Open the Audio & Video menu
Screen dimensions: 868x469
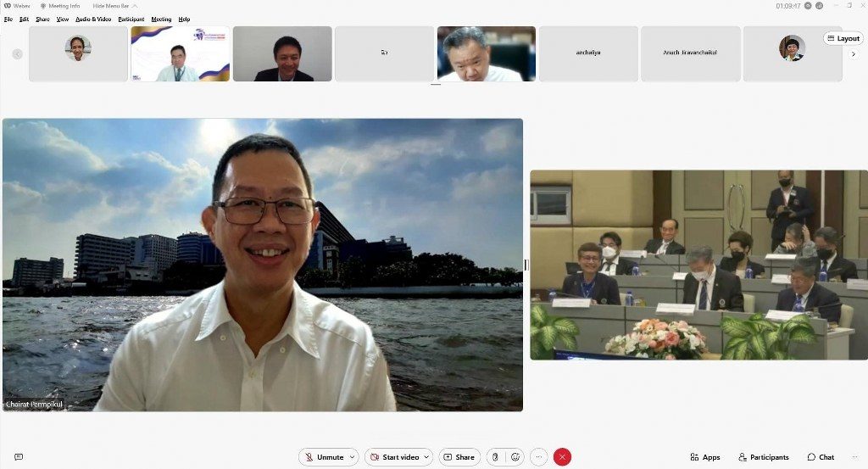click(92, 19)
